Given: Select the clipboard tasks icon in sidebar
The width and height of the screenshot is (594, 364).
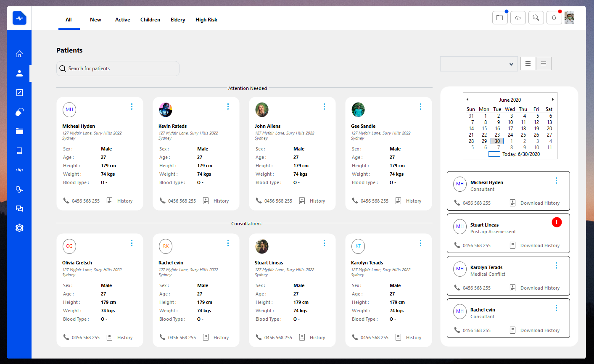Looking at the screenshot, I should coord(19,92).
